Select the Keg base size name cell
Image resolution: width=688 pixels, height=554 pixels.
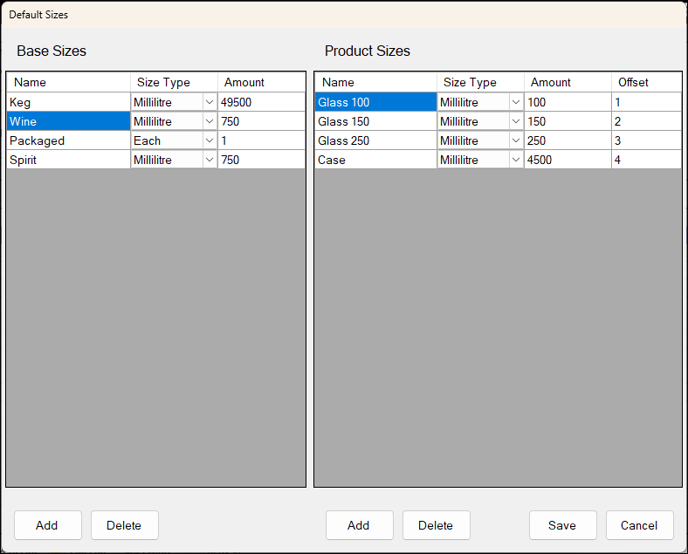(68, 102)
